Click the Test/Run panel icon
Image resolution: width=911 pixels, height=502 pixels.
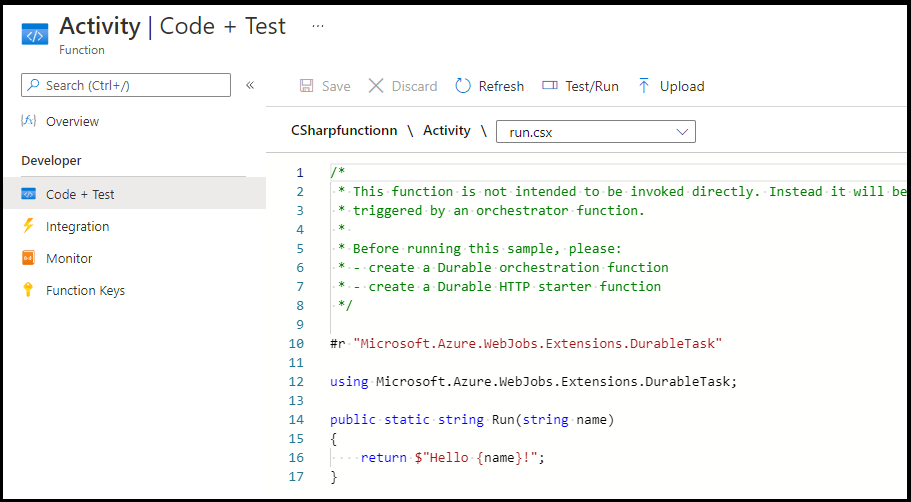pos(550,85)
